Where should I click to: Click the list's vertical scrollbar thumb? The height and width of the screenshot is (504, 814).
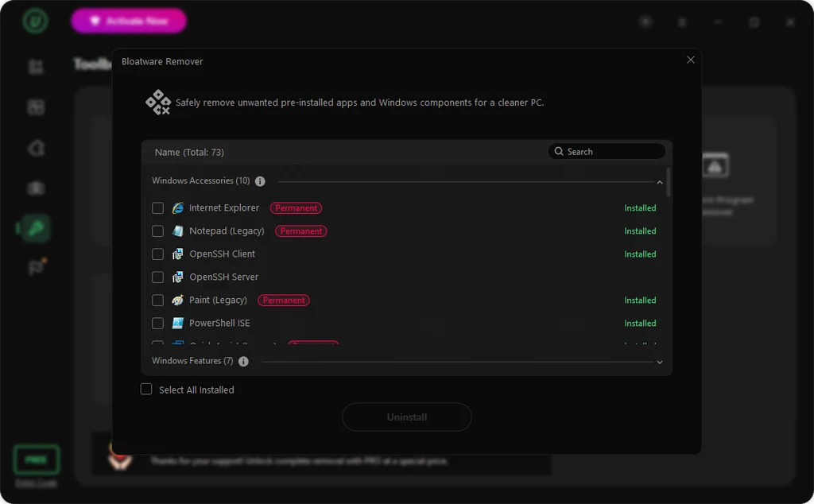[668, 182]
